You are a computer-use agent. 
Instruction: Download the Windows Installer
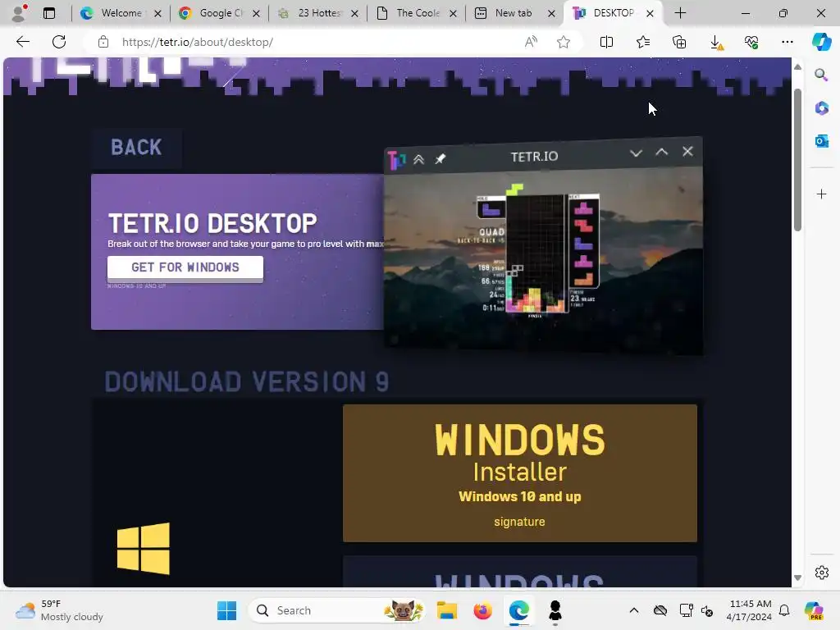[519, 473]
